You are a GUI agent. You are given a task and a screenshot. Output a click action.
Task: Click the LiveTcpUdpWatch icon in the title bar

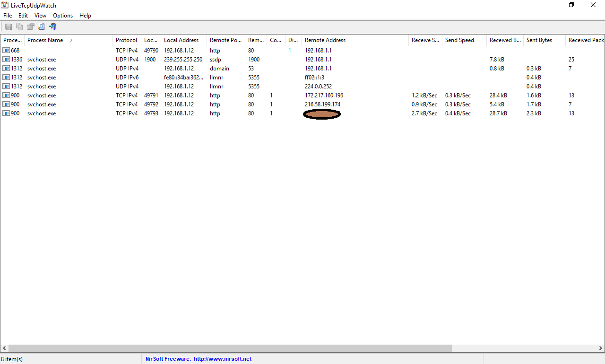click(5, 5)
